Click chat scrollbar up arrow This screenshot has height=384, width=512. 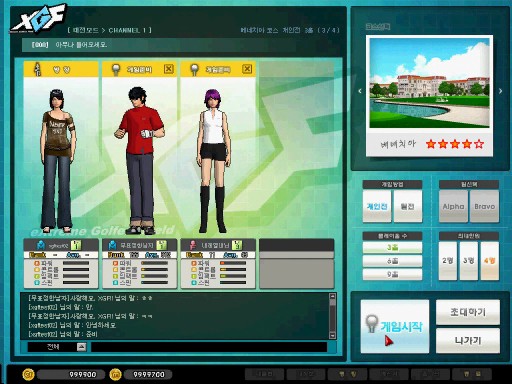(332, 296)
